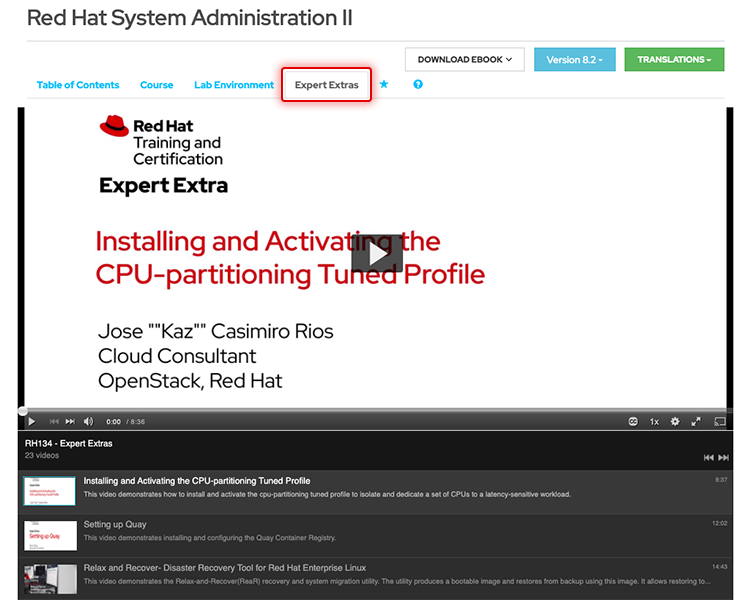Mute the video with the speaker icon
This screenshot has height=600, width=751.
click(x=88, y=422)
